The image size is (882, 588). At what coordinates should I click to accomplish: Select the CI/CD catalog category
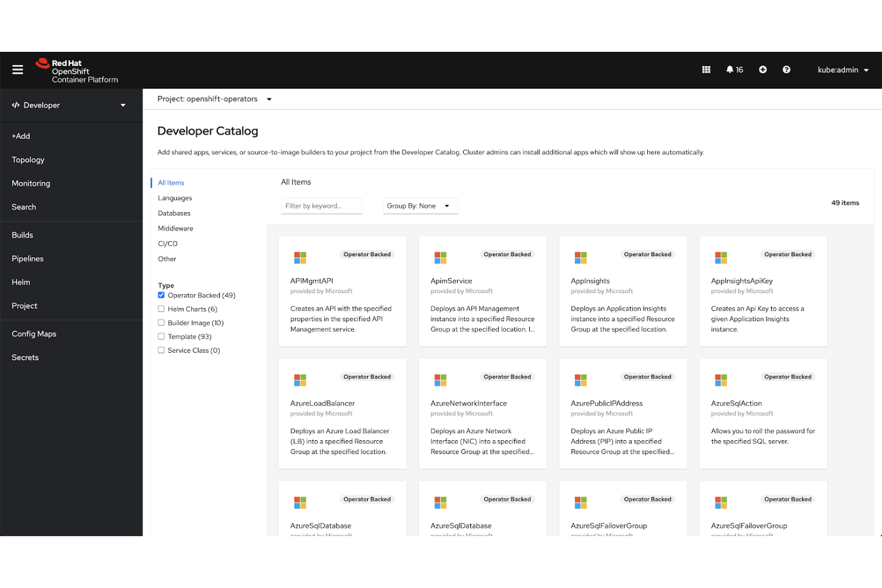167,243
